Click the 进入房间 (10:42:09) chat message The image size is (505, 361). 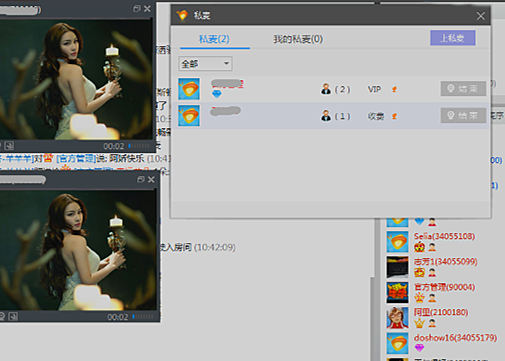pyautogui.click(x=198, y=247)
